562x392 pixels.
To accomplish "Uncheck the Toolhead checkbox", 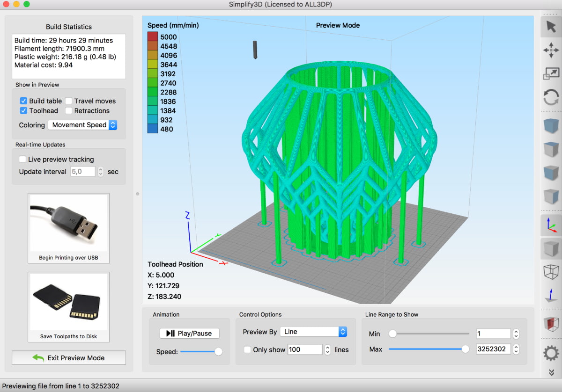I will pyautogui.click(x=23, y=111).
